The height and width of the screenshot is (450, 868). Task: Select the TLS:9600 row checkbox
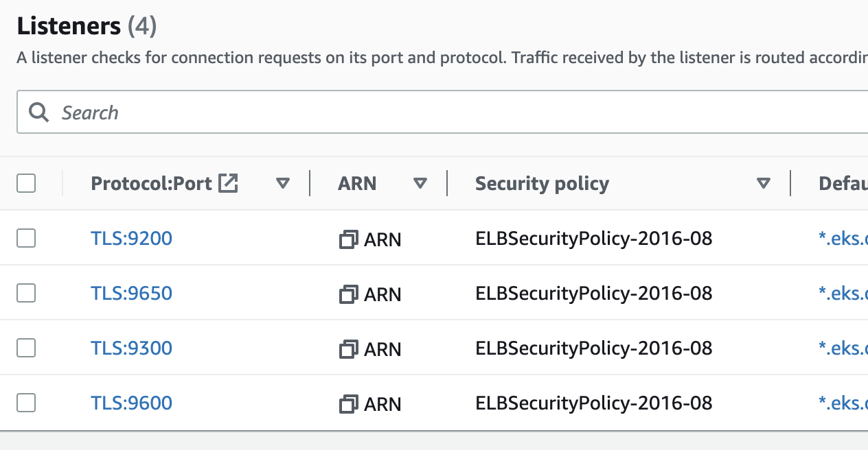[x=25, y=403]
